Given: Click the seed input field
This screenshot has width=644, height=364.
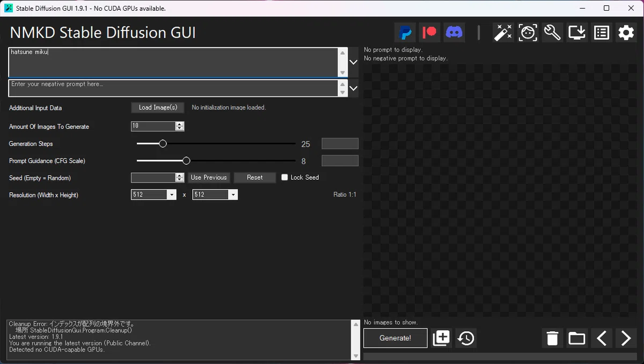Looking at the screenshot, I should point(153,178).
